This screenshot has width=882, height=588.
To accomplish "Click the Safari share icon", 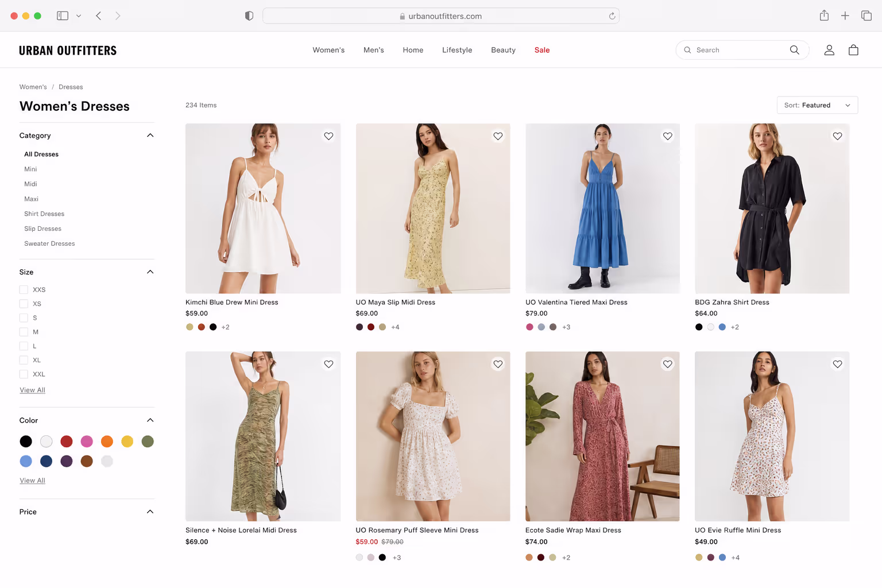I will pos(824,16).
